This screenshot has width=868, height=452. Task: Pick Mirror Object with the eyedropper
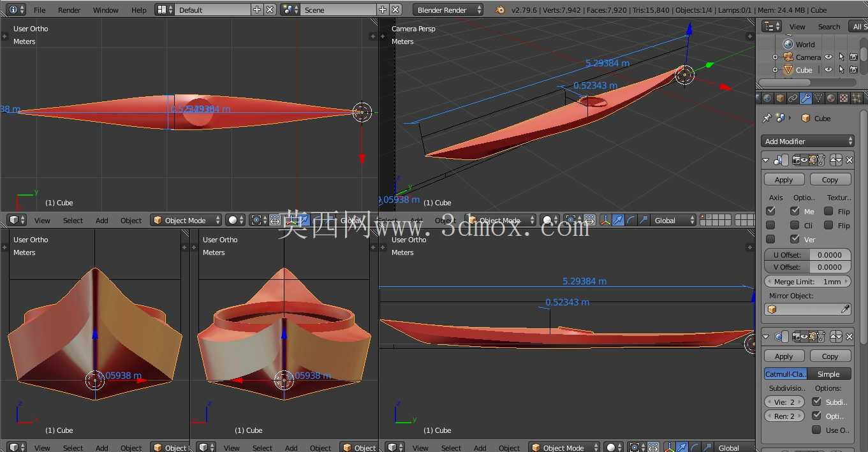[846, 309]
